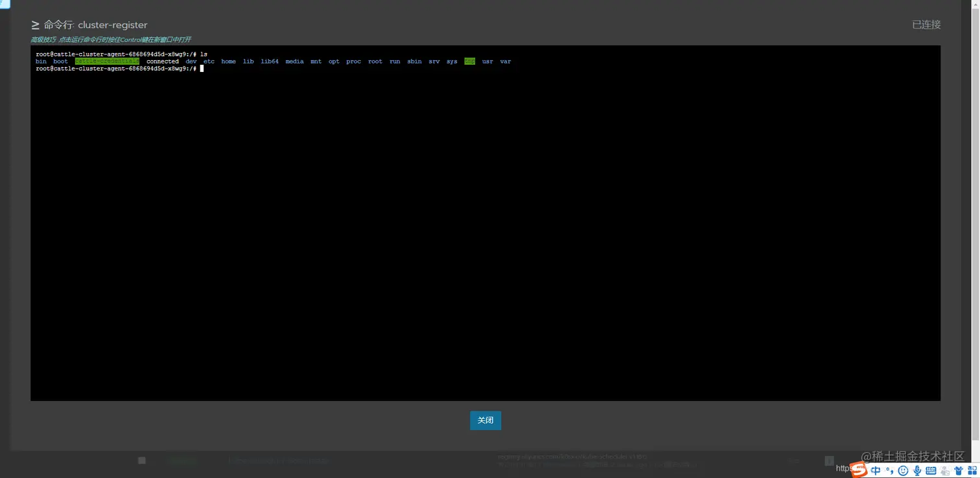Click the 高级技巧 hint line above the terminal
The image size is (980, 478).
[x=111, y=40]
